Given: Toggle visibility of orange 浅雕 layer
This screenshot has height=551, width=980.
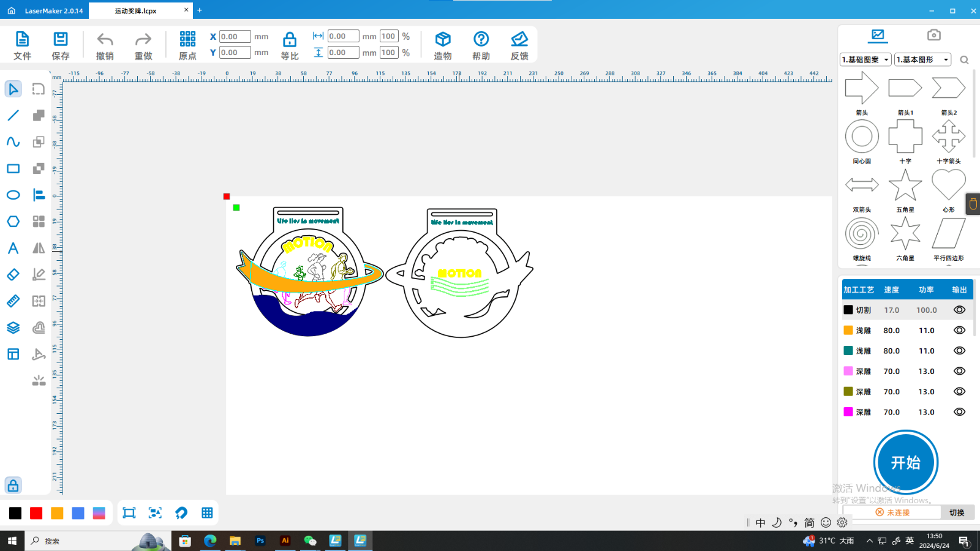Looking at the screenshot, I should pyautogui.click(x=959, y=331).
